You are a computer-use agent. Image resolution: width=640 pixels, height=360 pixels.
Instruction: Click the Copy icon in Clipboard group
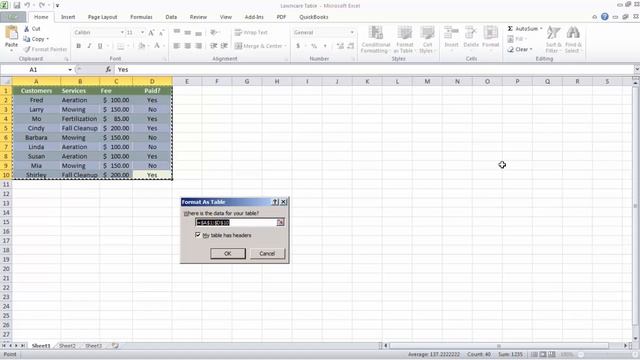(x=27, y=39)
